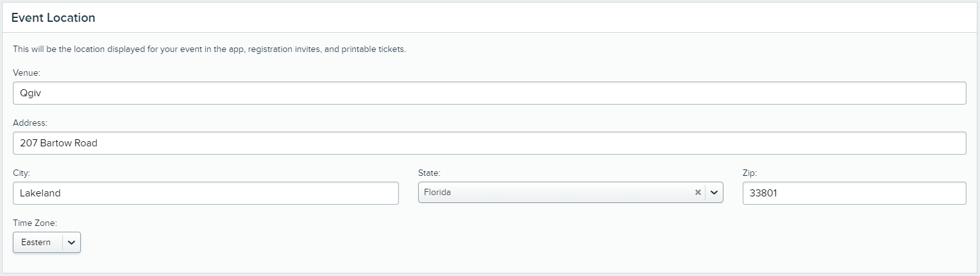Click the 207 Bartow Road text
Image resolution: width=980 pixels, height=276 pixels.
[x=58, y=143]
